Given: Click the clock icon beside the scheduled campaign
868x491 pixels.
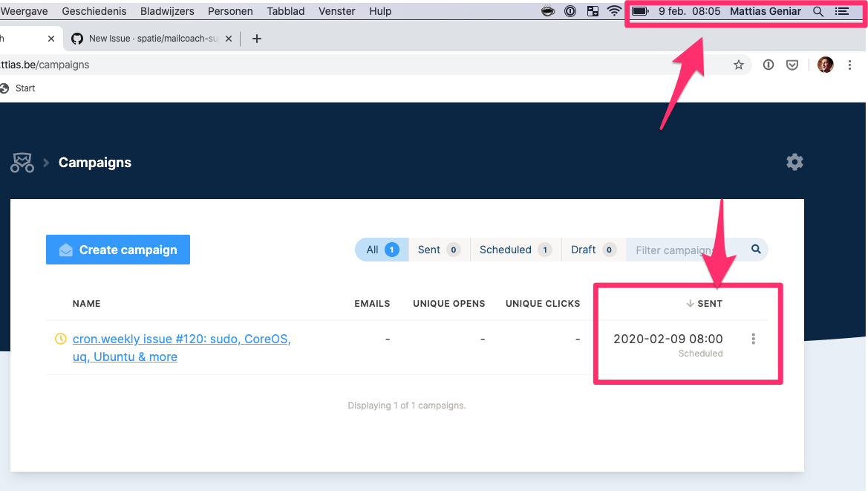Looking at the screenshot, I should tap(60, 339).
